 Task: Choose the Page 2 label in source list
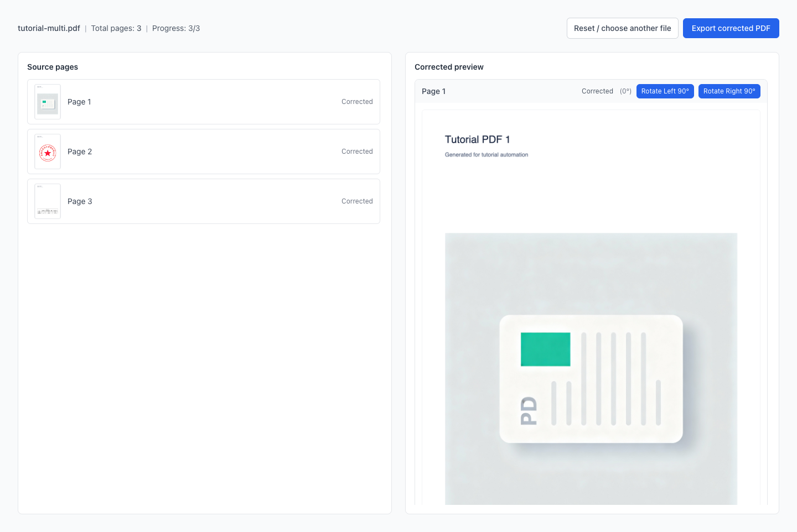click(80, 152)
